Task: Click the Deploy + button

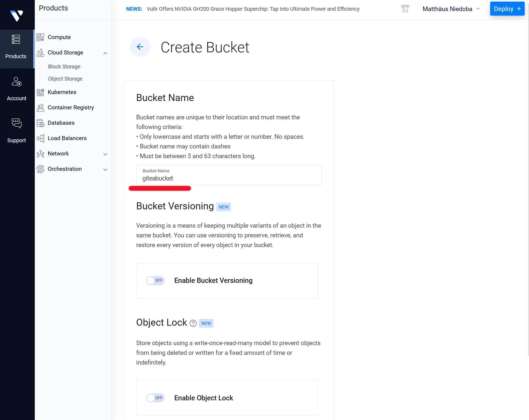Action: pos(507,9)
